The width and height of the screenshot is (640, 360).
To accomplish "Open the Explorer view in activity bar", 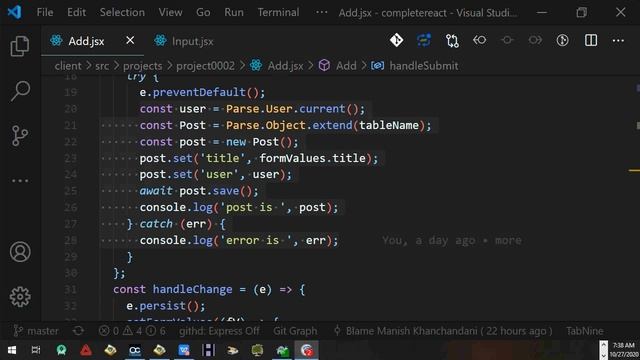I will coord(20,46).
